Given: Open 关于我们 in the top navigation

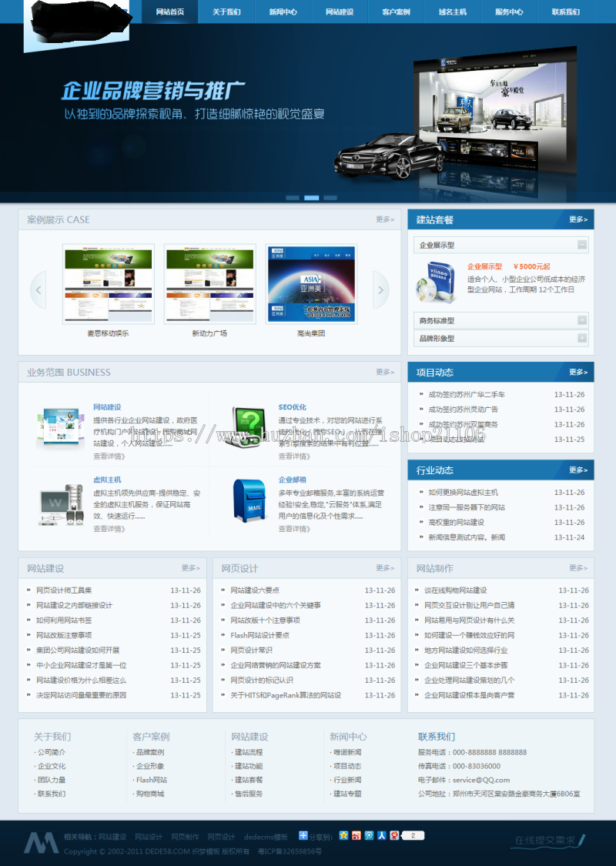Looking at the screenshot, I should [226, 12].
